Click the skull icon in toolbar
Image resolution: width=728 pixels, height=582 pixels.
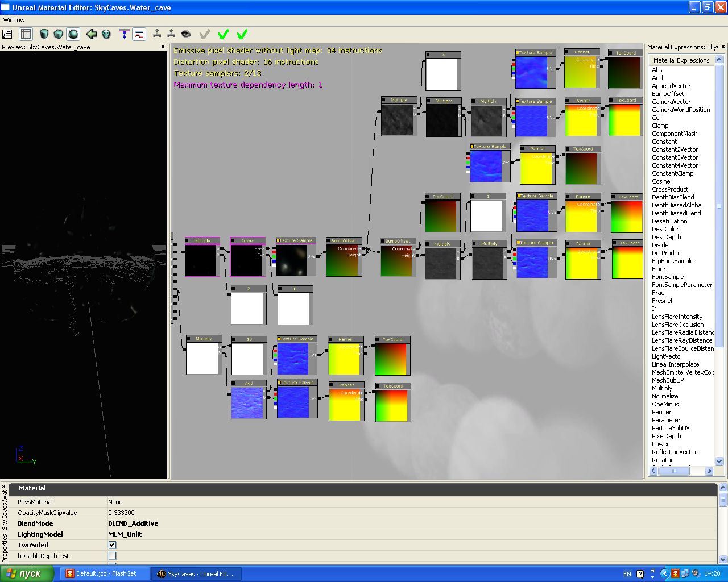(106, 34)
